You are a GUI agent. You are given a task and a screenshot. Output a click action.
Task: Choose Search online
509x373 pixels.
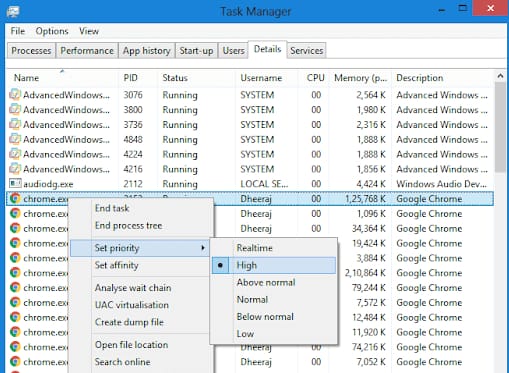point(140,362)
